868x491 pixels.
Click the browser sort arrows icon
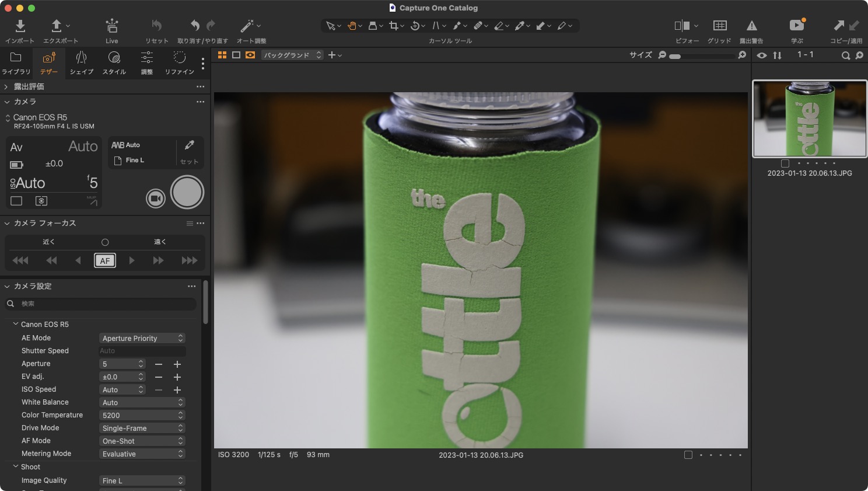(x=778, y=55)
